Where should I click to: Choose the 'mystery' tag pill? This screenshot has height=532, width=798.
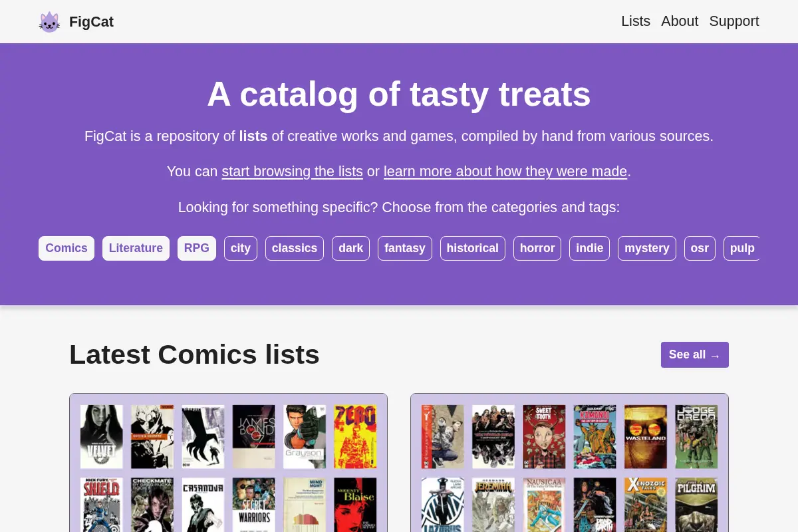[647, 248]
